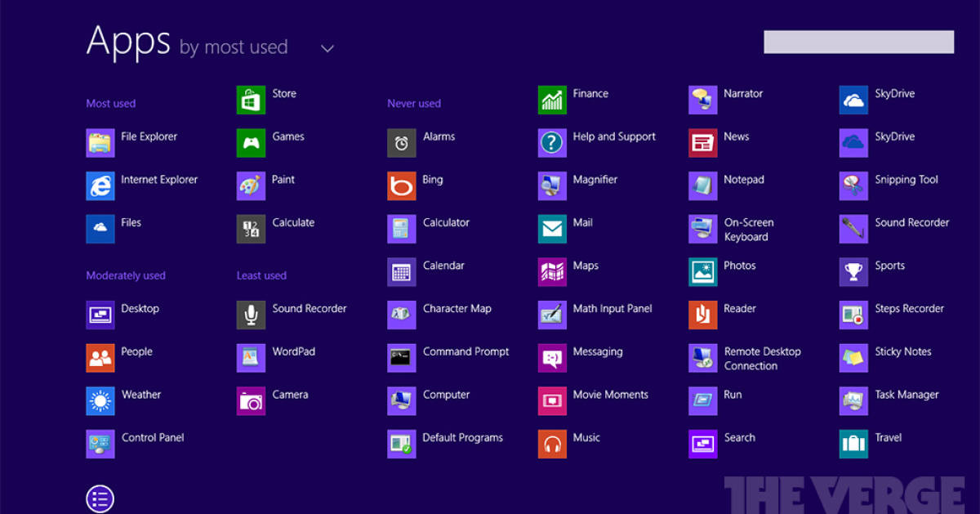This screenshot has width=980, height=514.
Task: Click the Remote Desktop Connection label
Action: (762, 359)
